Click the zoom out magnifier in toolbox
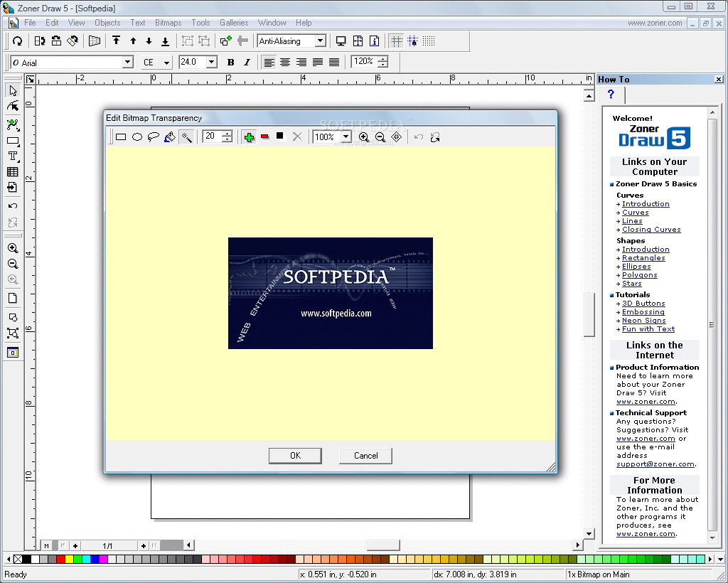728x583 pixels. pos(13,264)
